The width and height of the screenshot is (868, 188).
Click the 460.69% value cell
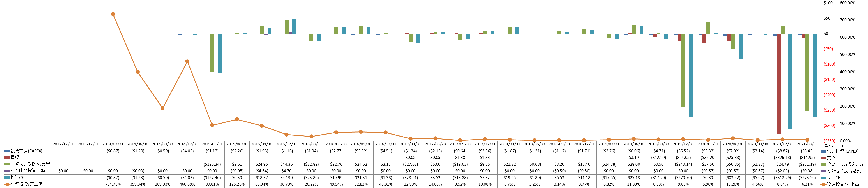point(187,184)
